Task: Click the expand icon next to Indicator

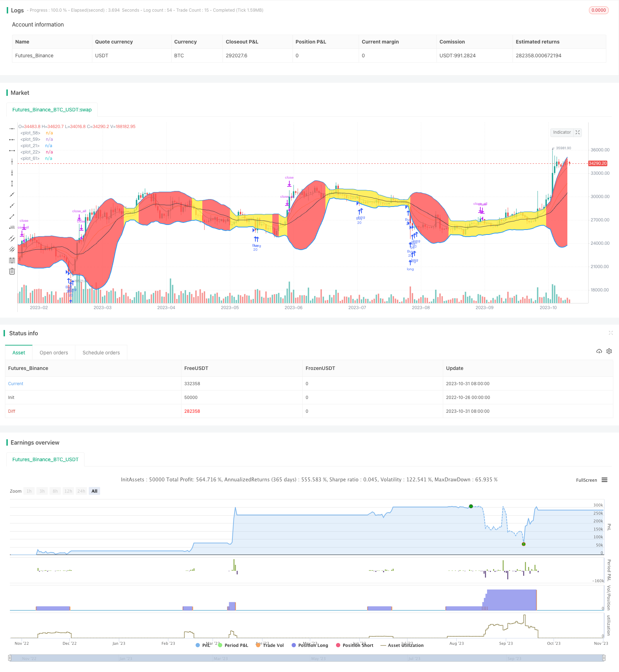Action: coord(578,132)
